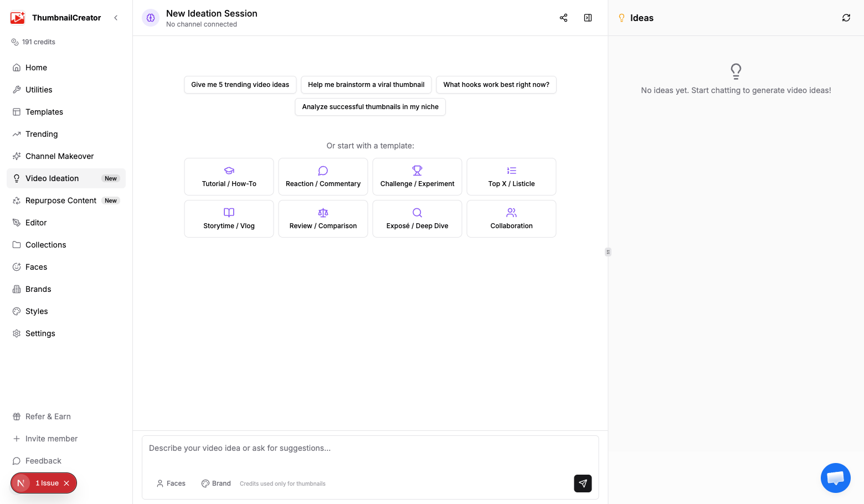The width and height of the screenshot is (864, 504).
Task: Share the ideation session
Action: [x=563, y=18]
